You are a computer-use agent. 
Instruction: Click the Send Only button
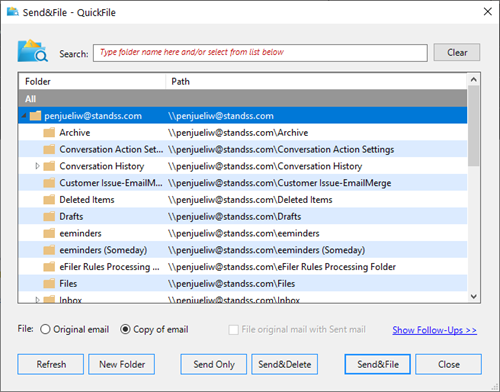214,364
